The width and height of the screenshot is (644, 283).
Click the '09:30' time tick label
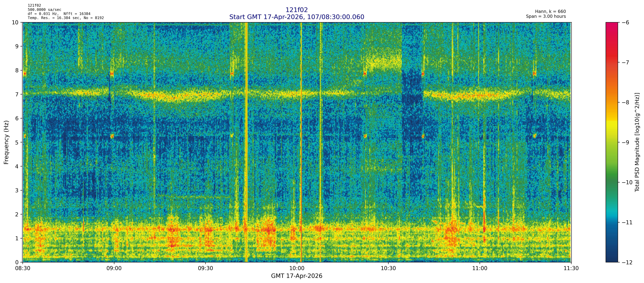tap(205, 269)
